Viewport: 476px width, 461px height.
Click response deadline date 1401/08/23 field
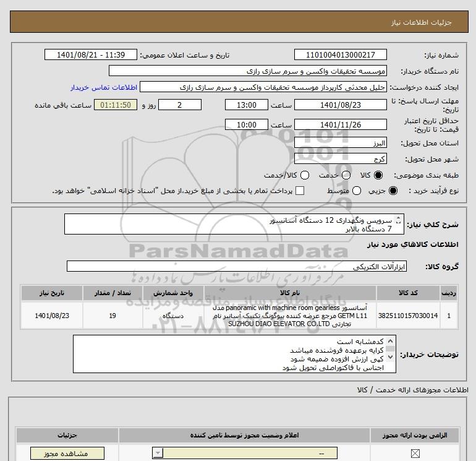point(340,105)
